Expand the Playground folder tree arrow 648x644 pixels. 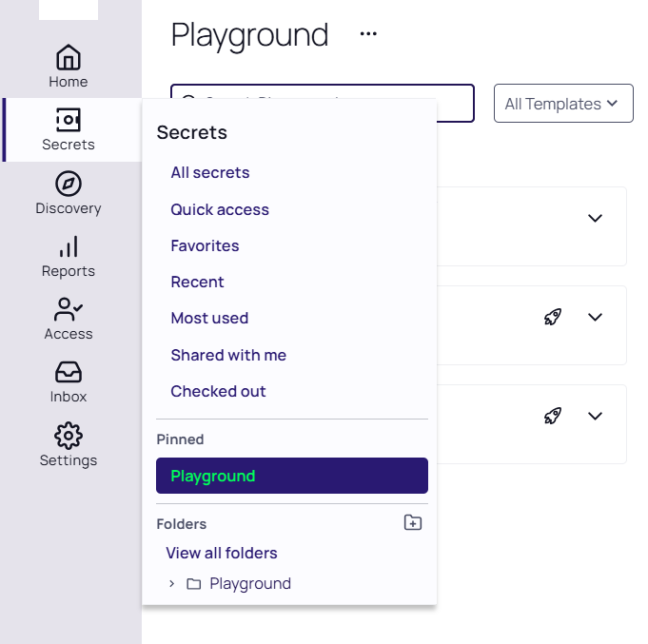pos(172,583)
